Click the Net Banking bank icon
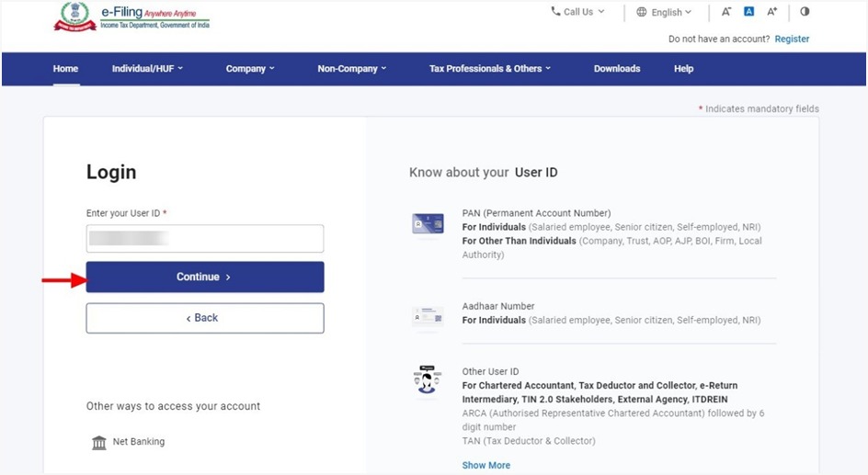 (99, 443)
